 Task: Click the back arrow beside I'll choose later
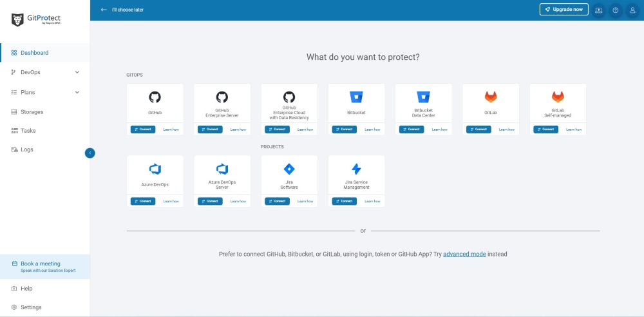104,10
